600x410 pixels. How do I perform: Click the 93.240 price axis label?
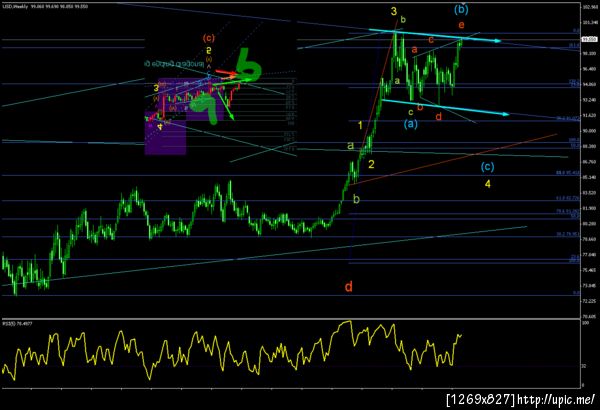click(x=589, y=100)
